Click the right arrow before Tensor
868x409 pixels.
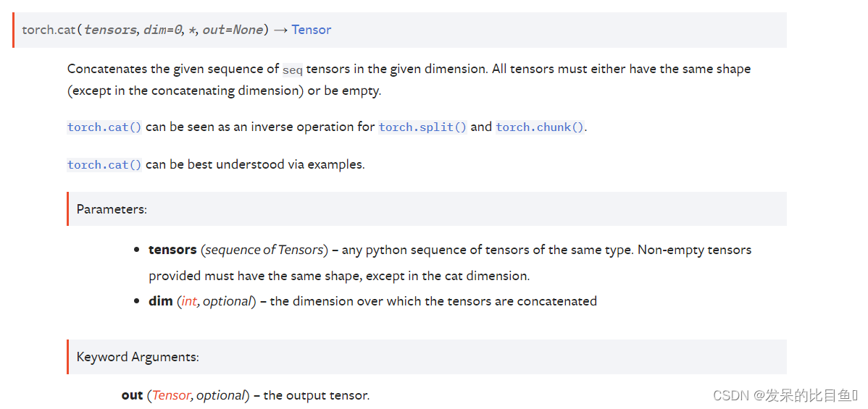280,30
